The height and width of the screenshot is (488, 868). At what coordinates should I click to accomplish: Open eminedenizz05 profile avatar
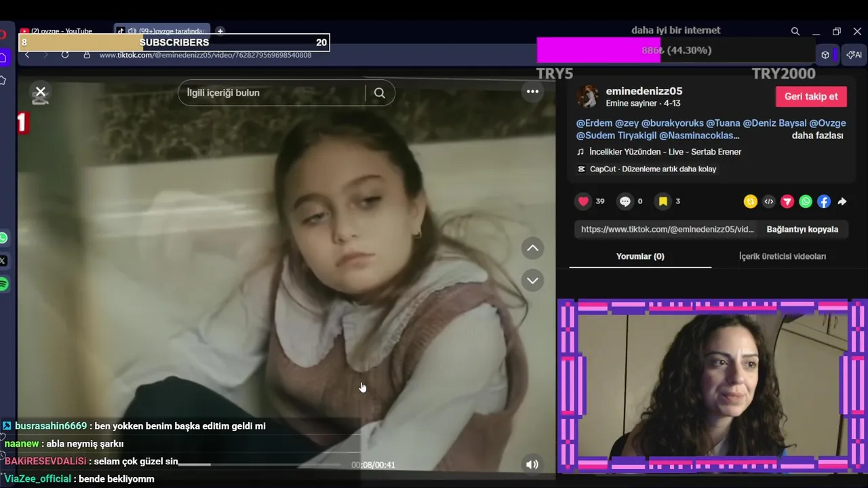pyautogui.click(x=587, y=96)
